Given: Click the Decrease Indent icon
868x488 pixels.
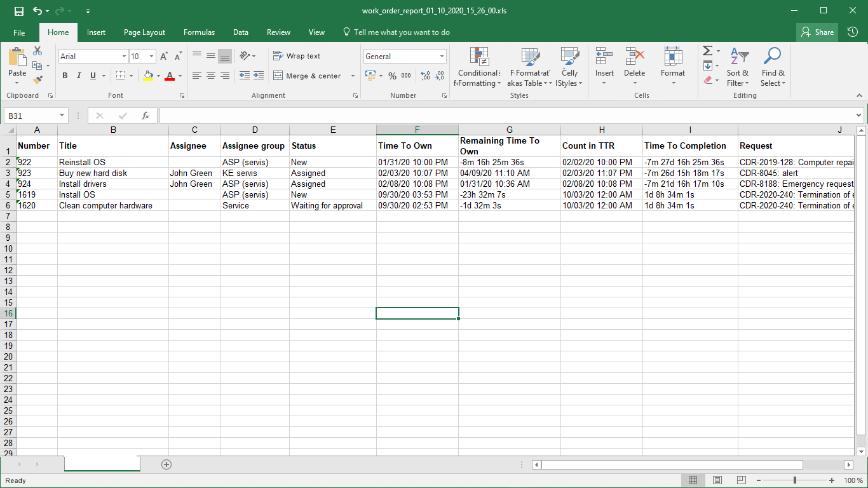Looking at the screenshot, I should coord(245,76).
